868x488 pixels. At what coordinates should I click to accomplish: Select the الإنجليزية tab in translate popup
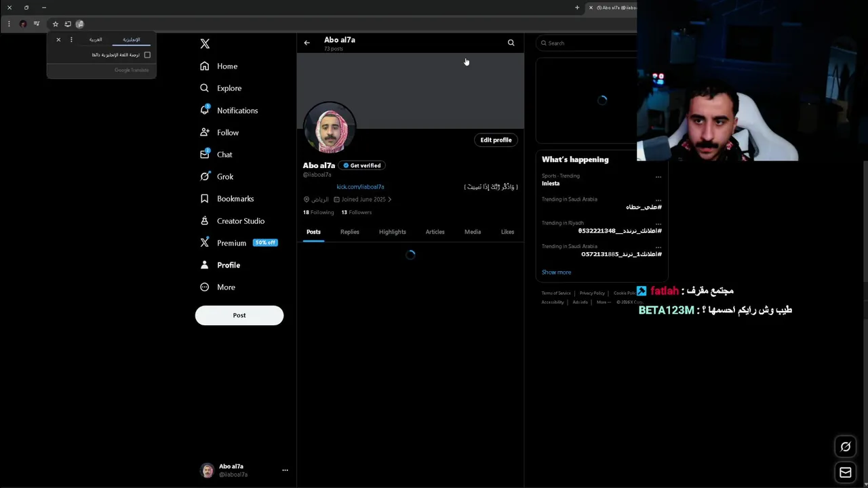(132, 40)
